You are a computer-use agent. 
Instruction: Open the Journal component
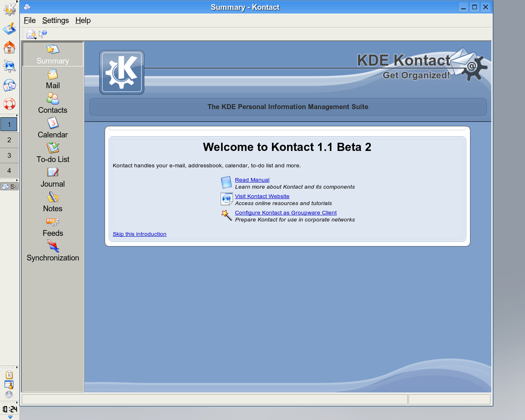[53, 177]
